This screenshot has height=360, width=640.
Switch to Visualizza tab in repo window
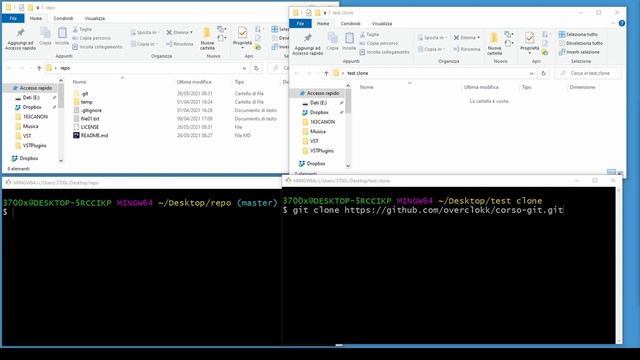tap(95, 18)
